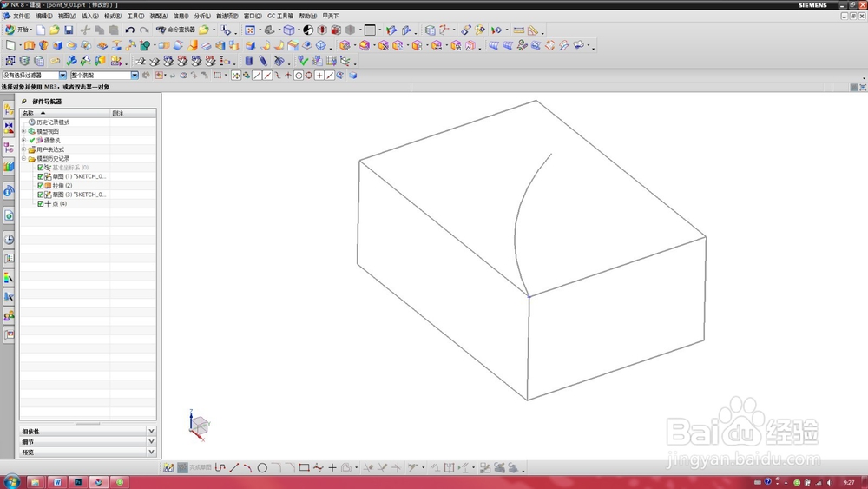Open the Word taskbar button
This screenshot has width=868, height=489.
coord(57,482)
